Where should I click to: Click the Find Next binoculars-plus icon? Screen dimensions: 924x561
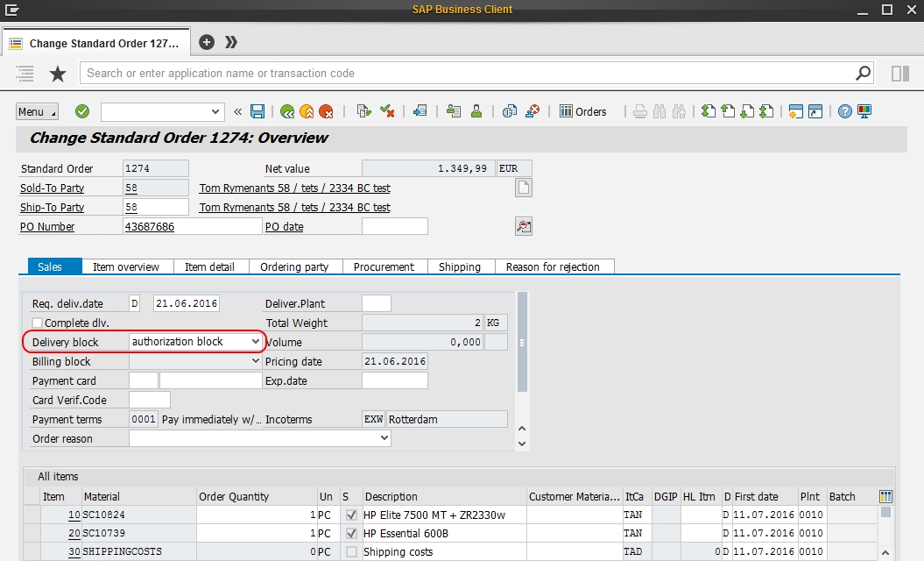[x=679, y=111]
